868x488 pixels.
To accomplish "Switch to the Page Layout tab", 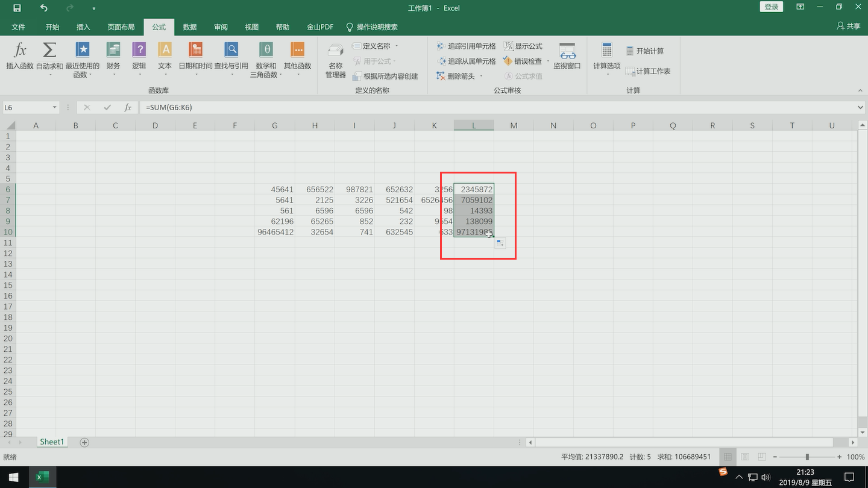I will pyautogui.click(x=121, y=27).
